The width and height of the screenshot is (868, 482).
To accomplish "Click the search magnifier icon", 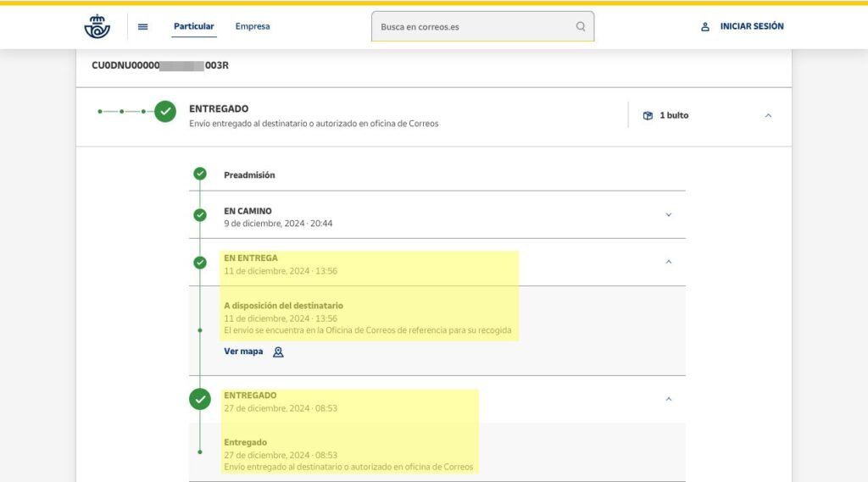I will (580, 26).
